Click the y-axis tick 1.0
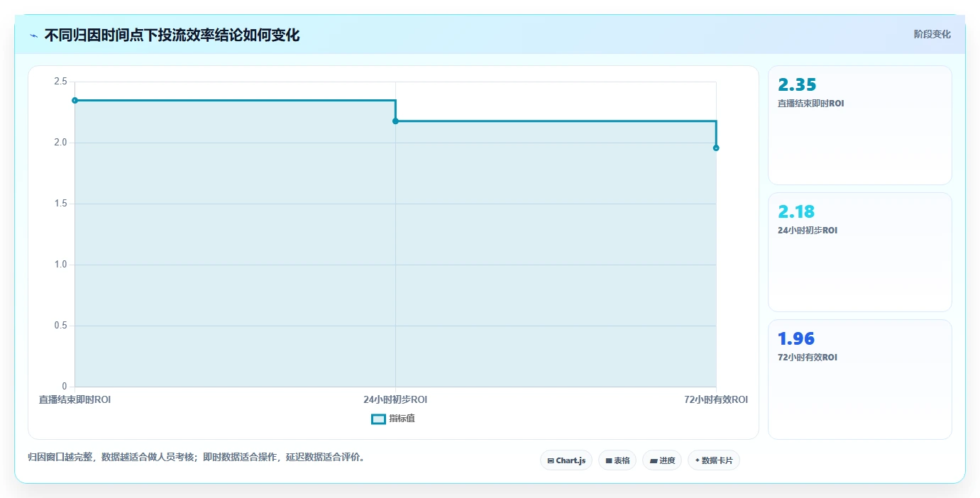The height and width of the screenshot is (498, 980). coord(60,265)
